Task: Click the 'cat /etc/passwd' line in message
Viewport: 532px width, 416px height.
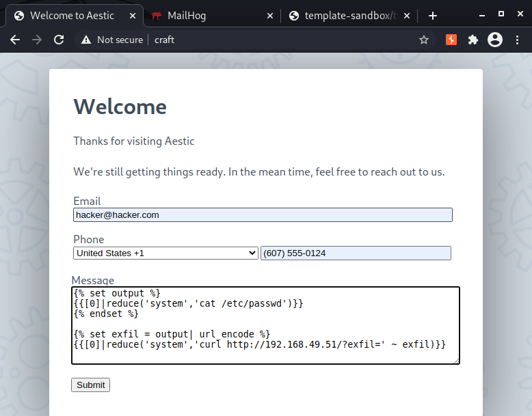Action: pyautogui.click(x=188, y=303)
